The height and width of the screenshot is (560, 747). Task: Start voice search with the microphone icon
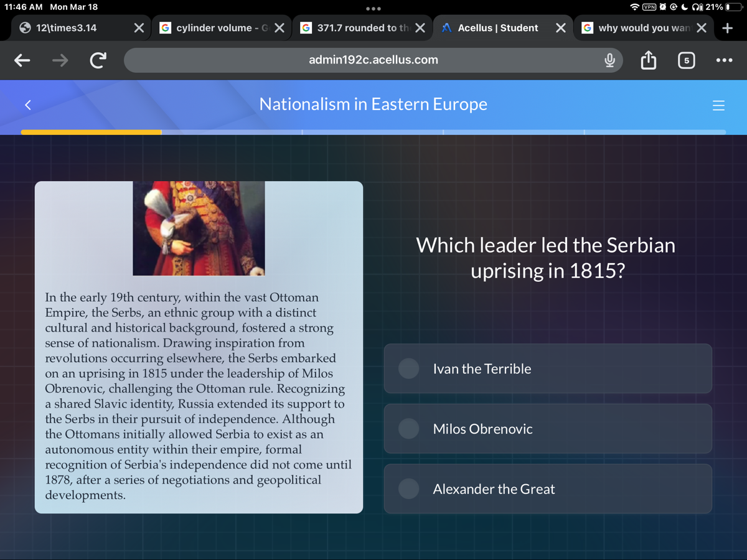609,60
